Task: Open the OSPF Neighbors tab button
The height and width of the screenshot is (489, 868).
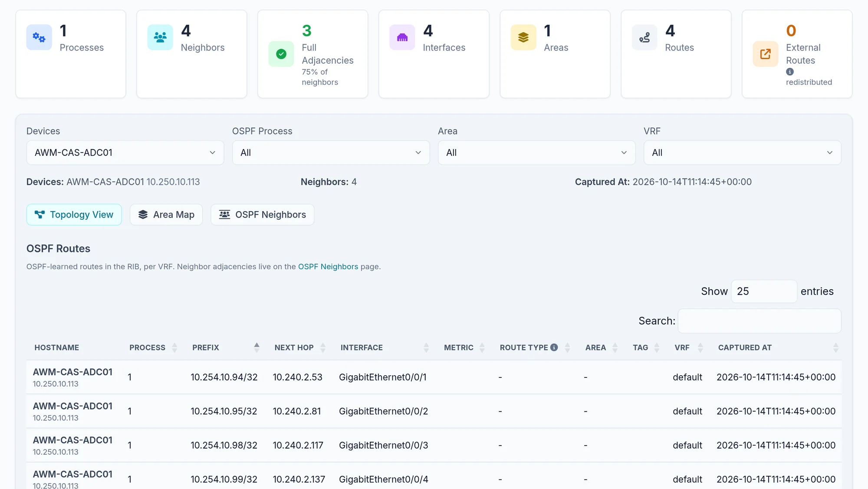Action: click(263, 215)
